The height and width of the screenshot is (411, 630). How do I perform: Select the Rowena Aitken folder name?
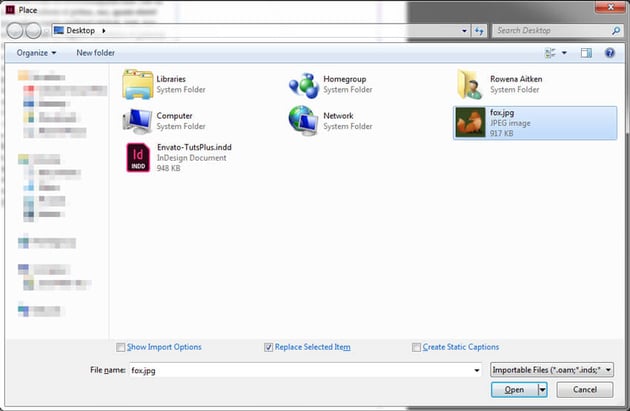point(516,79)
